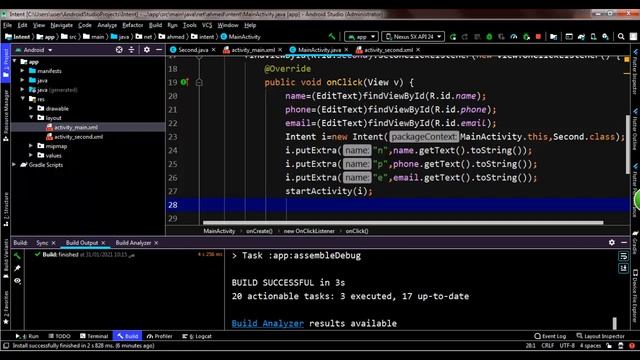Click the red Stop button in toolbar
The height and width of the screenshot is (360, 640).
click(x=538, y=37)
